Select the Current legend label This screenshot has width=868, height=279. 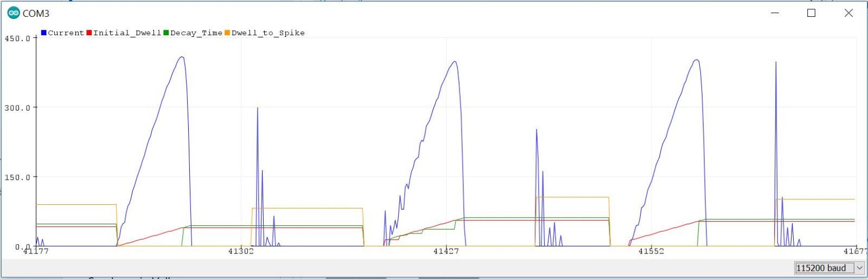pyautogui.click(x=66, y=33)
